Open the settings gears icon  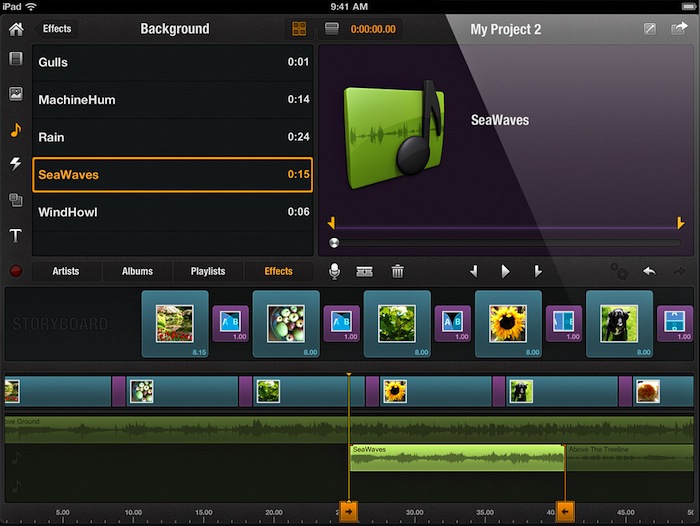619,271
